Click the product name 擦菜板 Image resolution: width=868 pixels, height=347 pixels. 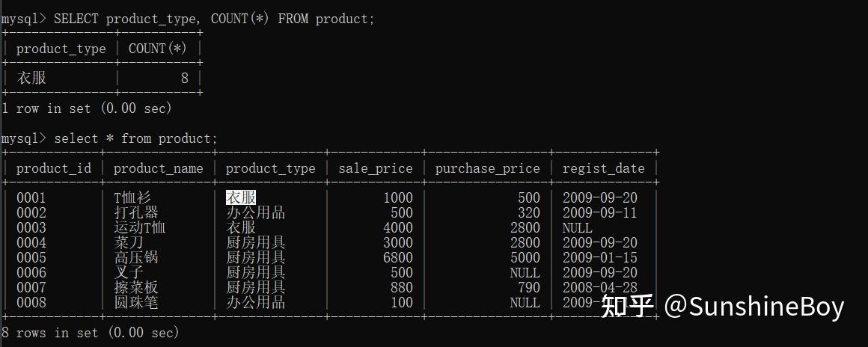point(135,287)
